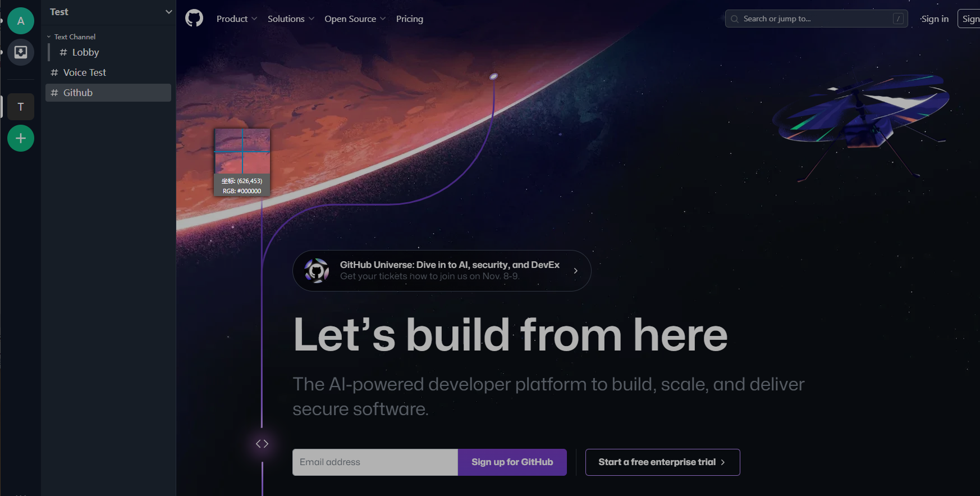Click Sign up for GitHub button
The height and width of the screenshot is (496, 980).
(512, 462)
